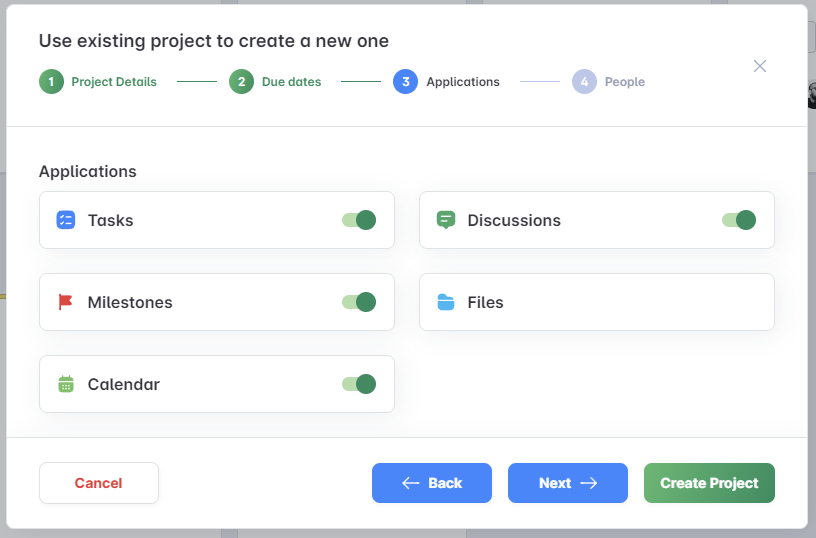The height and width of the screenshot is (538, 816).
Task: Close the project creation dialog
Action: [760, 66]
